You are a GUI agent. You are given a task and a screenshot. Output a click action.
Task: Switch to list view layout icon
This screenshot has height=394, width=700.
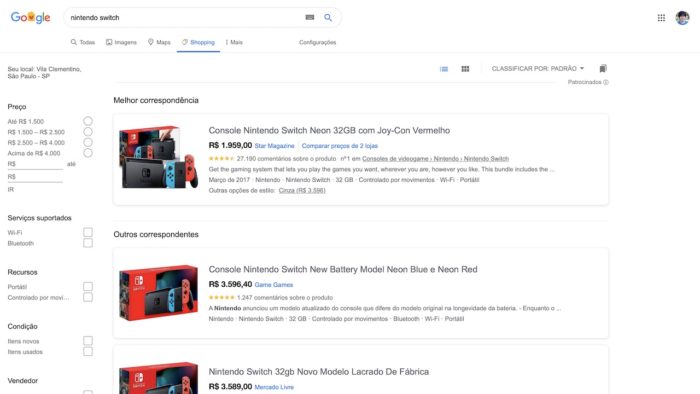point(444,69)
